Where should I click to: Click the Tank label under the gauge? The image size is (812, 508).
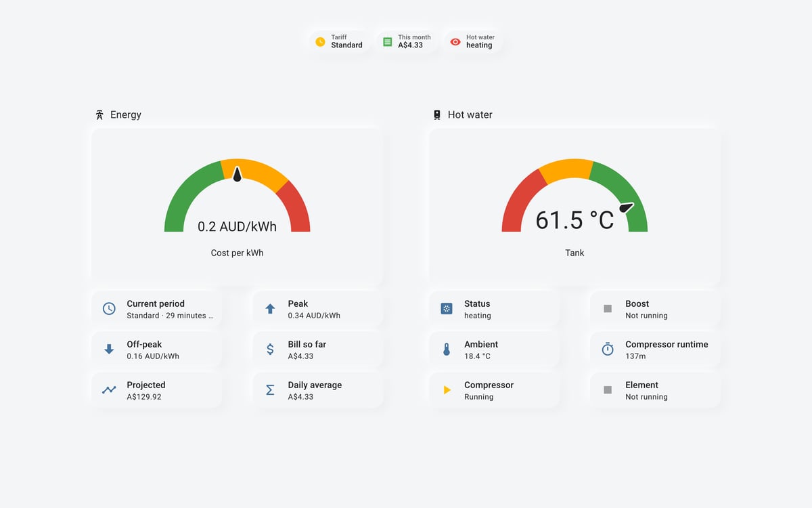pos(574,253)
